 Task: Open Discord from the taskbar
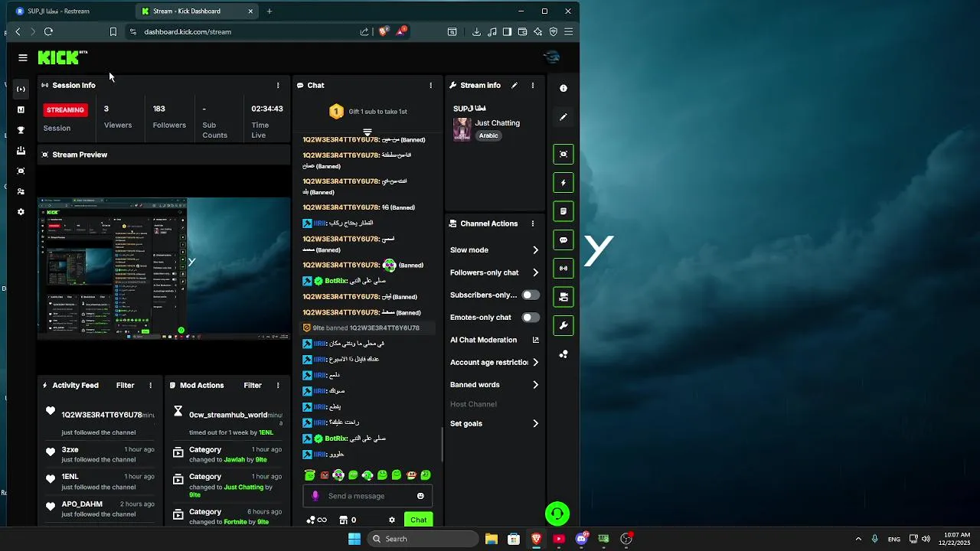point(581,539)
